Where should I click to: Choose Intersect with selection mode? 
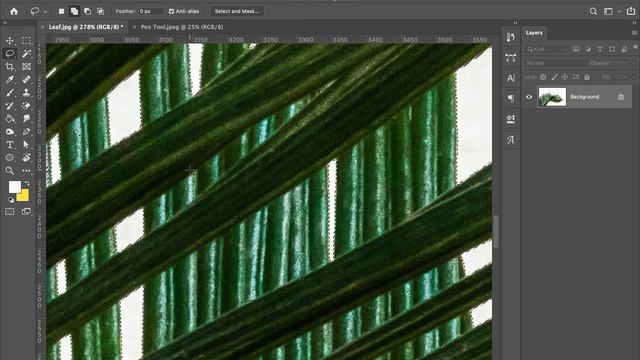(100, 11)
